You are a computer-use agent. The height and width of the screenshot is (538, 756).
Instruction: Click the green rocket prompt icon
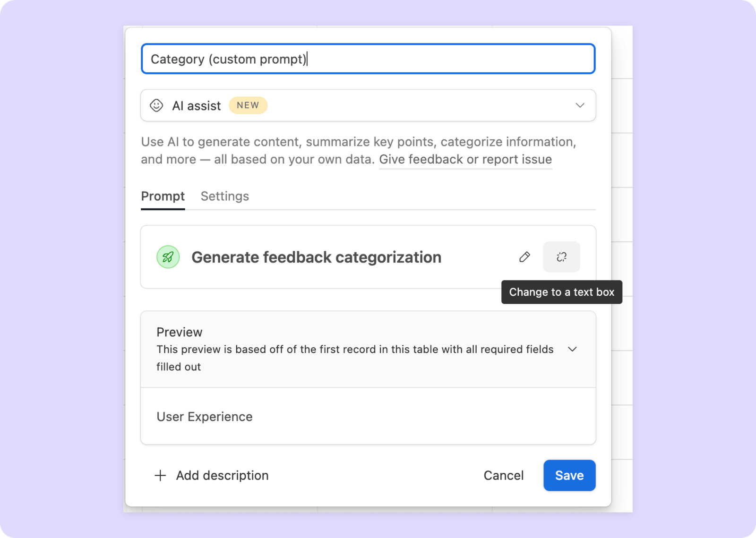168,257
